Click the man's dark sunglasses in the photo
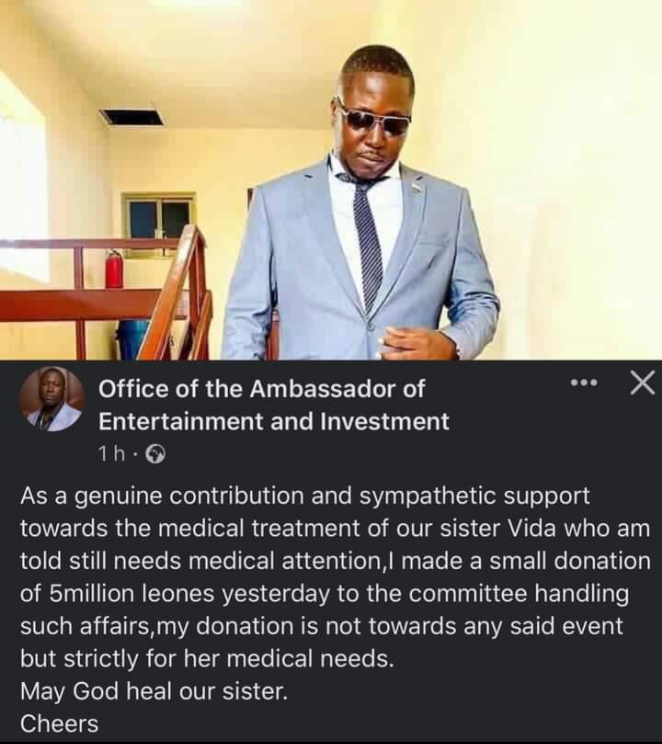Screen dimensions: 662x744 [x=374, y=118]
